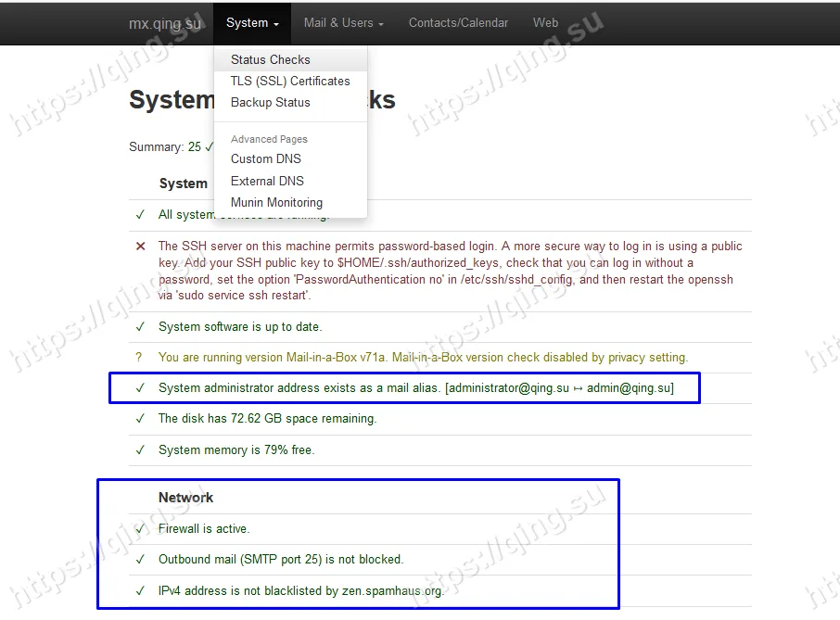The width and height of the screenshot is (840, 620).
Task: Click 'The disk has 72.62 GB space remaining.'
Action: 267,419
